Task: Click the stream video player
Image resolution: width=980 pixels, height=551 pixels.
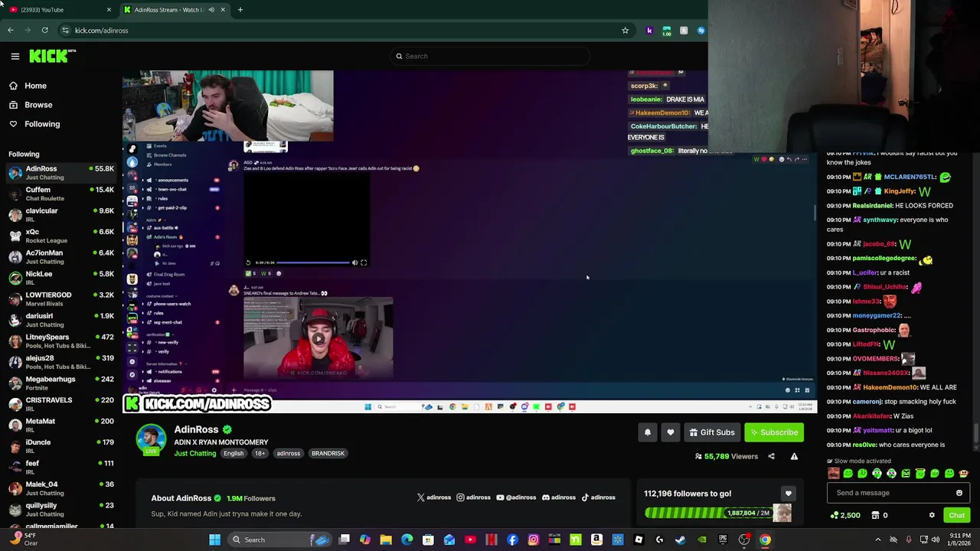Action: pos(469,242)
